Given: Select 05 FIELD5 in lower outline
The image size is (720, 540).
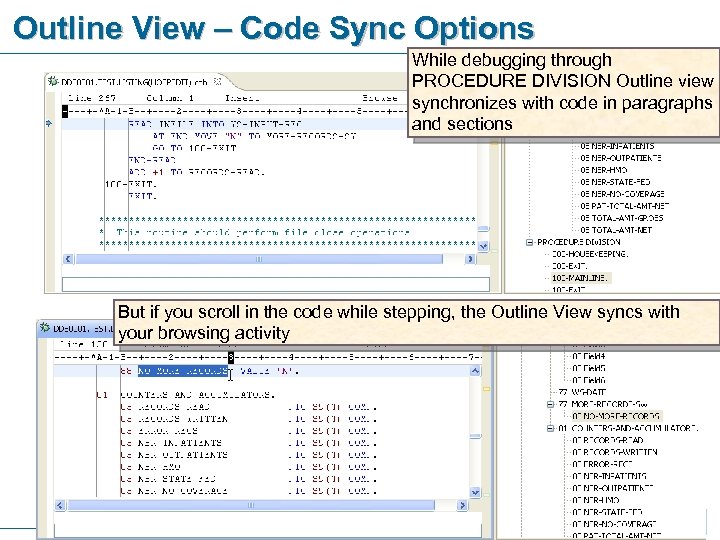Looking at the screenshot, I should pyautogui.click(x=589, y=368).
